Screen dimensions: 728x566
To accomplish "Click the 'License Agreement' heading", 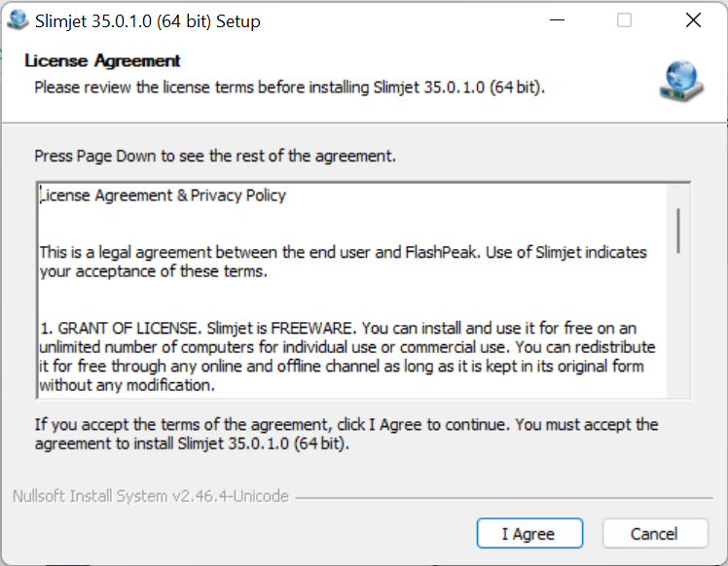I will click(x=102, y=60).
